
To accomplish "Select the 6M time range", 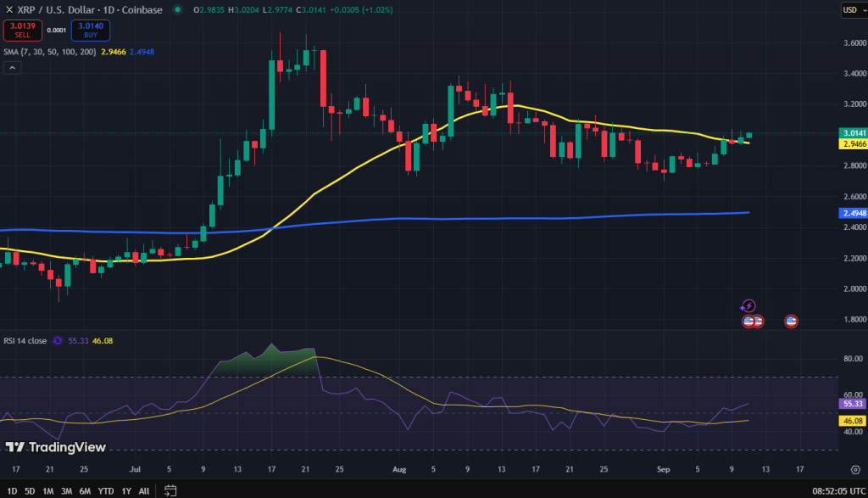I will tap(85, 491).
